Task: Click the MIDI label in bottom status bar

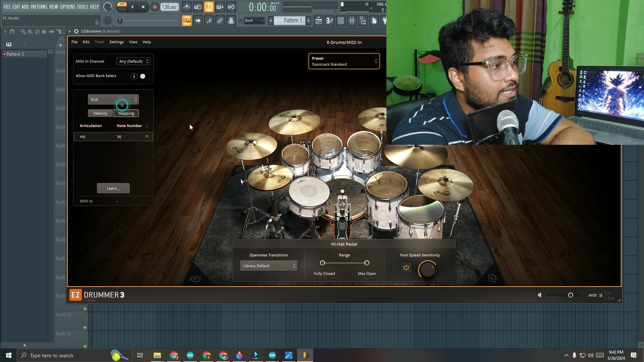Action: coord(593,295)
